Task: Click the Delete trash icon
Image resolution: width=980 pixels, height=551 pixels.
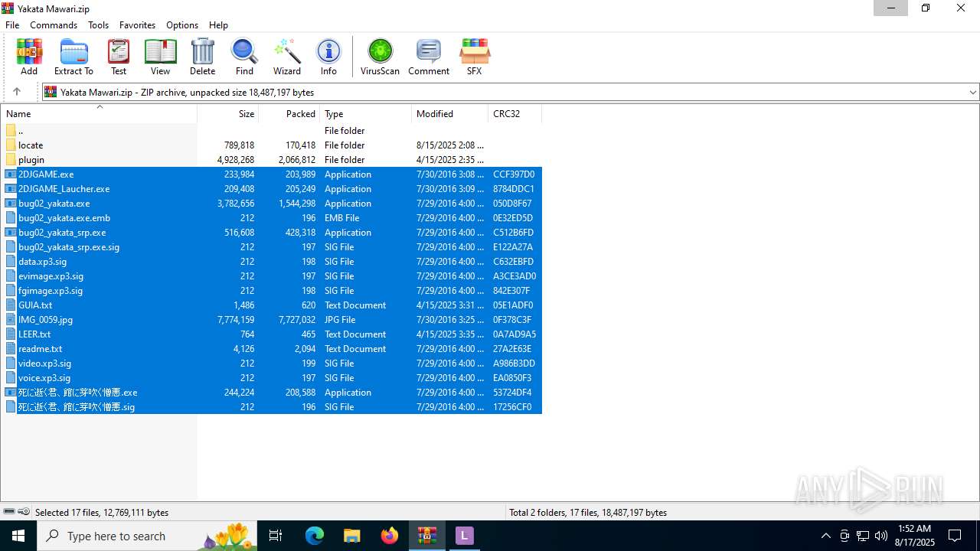Action: point(202,57)
